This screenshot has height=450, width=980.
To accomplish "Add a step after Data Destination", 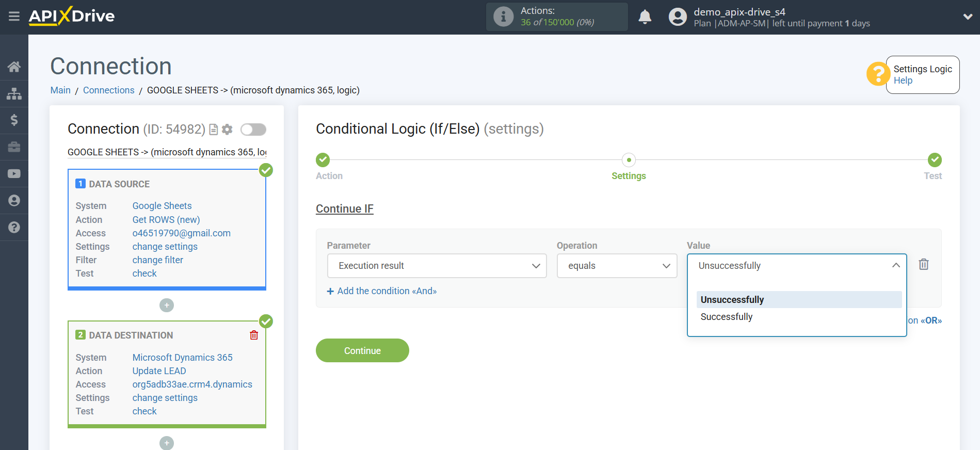I will tap(167, 443).
